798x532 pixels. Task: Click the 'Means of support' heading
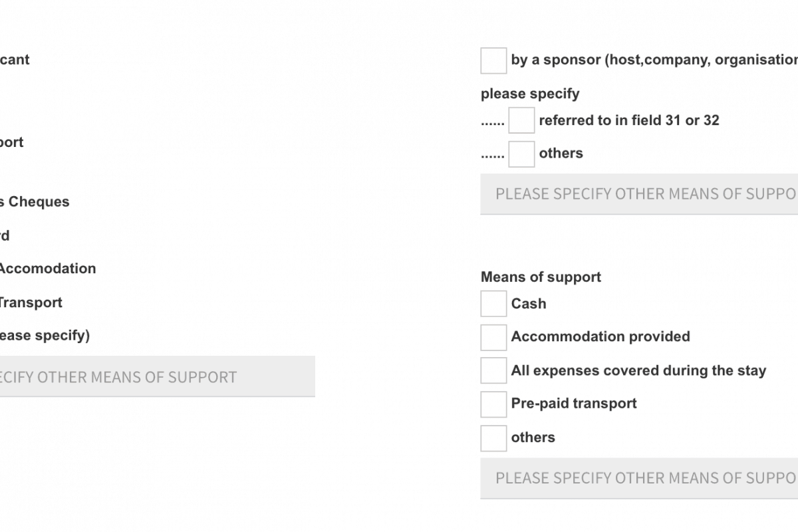pyautogui.click(x=541, y=277)
